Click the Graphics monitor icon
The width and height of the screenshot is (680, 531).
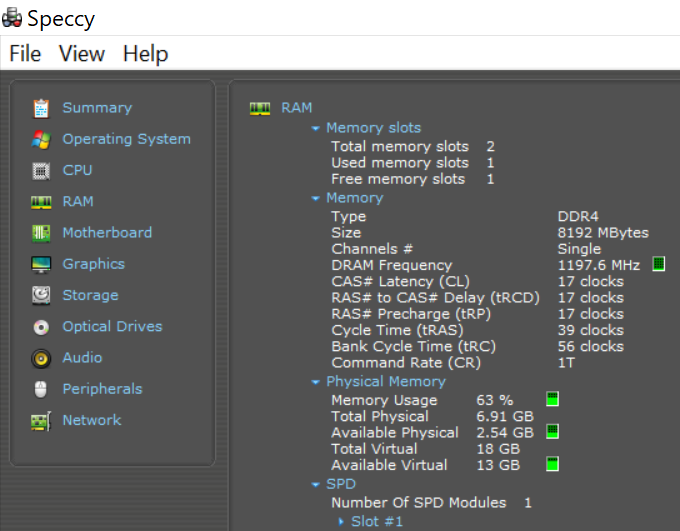pos(41,265)
